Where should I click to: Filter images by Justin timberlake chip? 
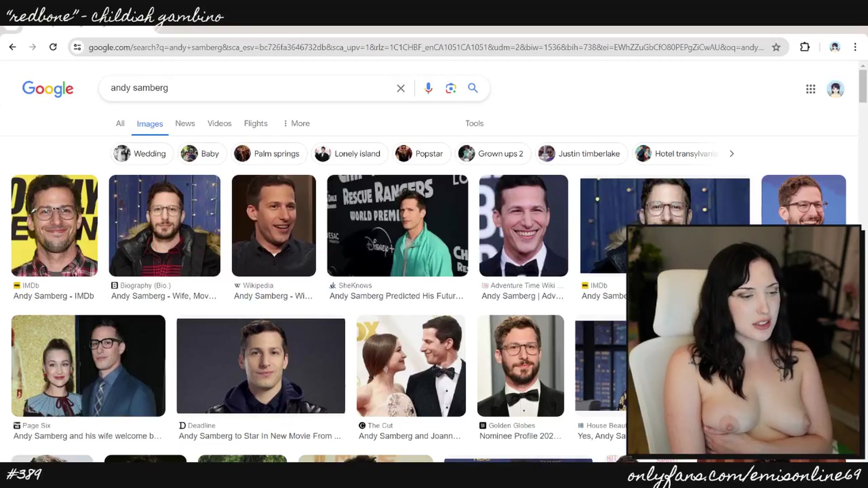(x=581, y=154)
